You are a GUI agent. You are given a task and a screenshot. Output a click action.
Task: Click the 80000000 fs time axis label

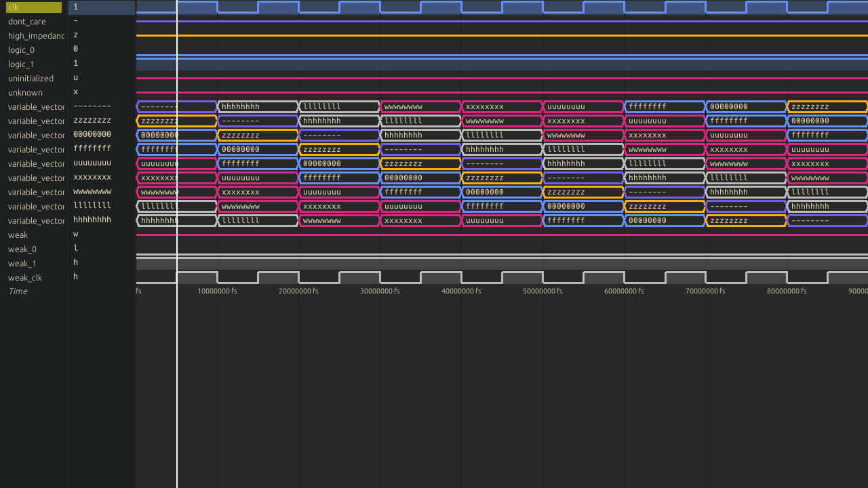tap(787, 291)
